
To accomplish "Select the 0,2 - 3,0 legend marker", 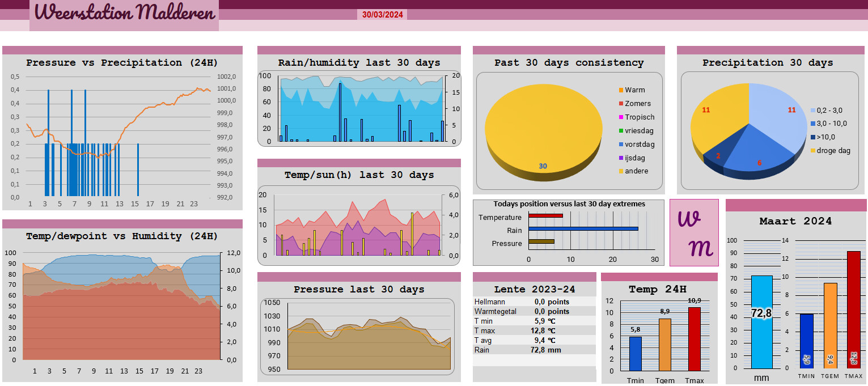I will 813,111.
